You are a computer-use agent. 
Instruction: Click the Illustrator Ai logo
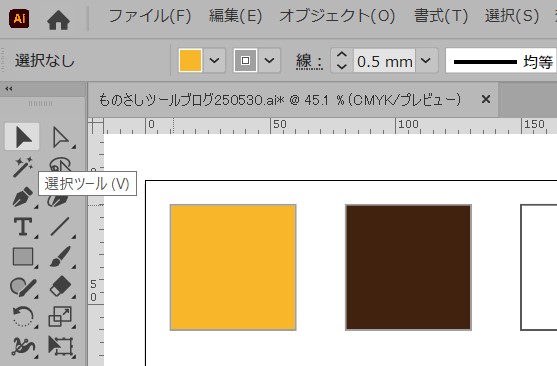[19, 19]
